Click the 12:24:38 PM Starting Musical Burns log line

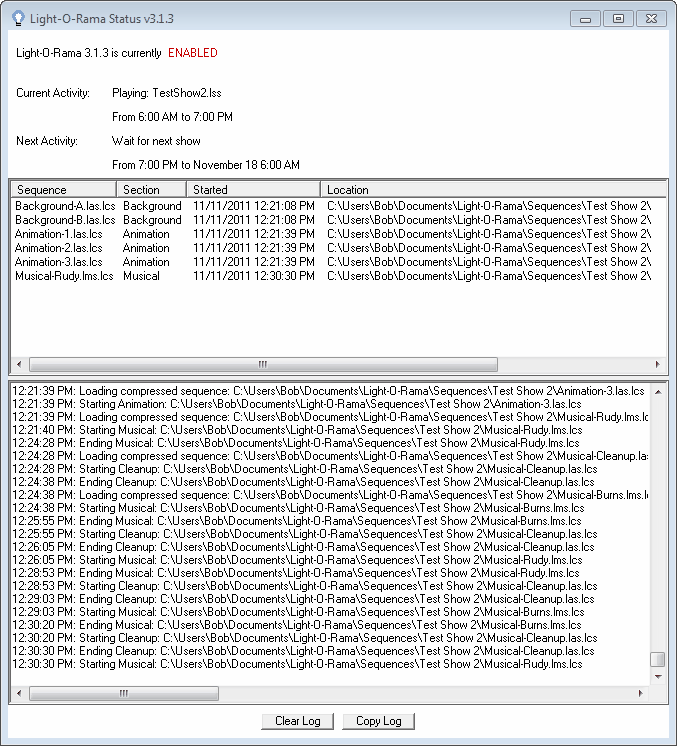pos(298,508)
